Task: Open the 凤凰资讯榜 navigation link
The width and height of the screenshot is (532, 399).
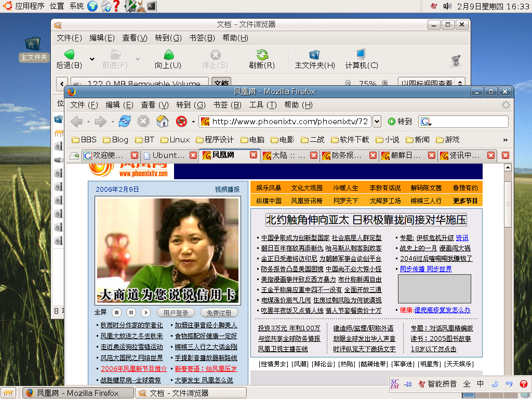Action: click(307, 201)
